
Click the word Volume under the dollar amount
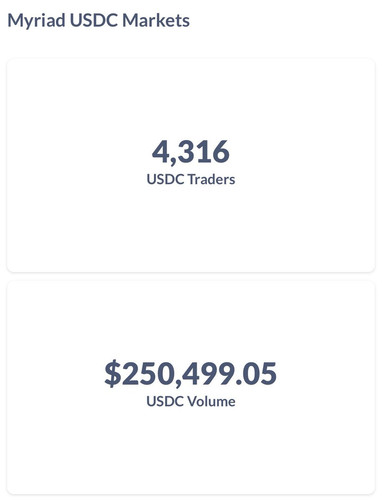[212, 401]
